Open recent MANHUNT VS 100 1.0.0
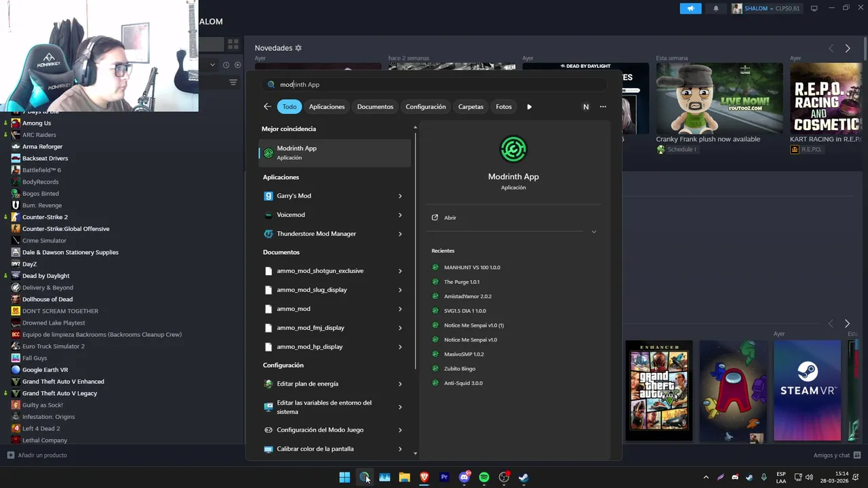The width and height of the screenshot is (868, 488). tap(472, 267)
